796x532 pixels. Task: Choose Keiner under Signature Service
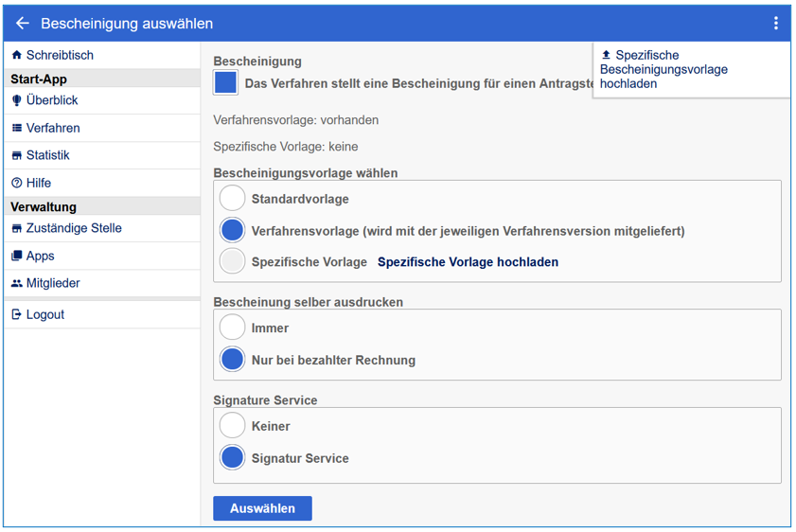point(232,426)
